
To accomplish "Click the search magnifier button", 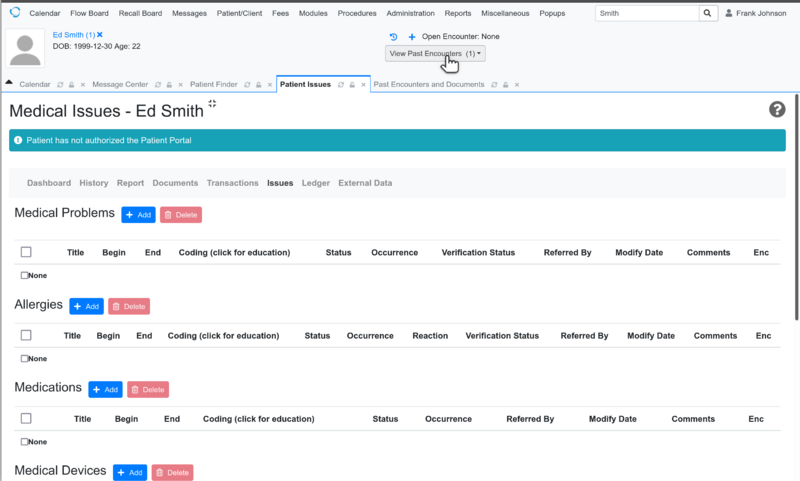I will (707, 13).
